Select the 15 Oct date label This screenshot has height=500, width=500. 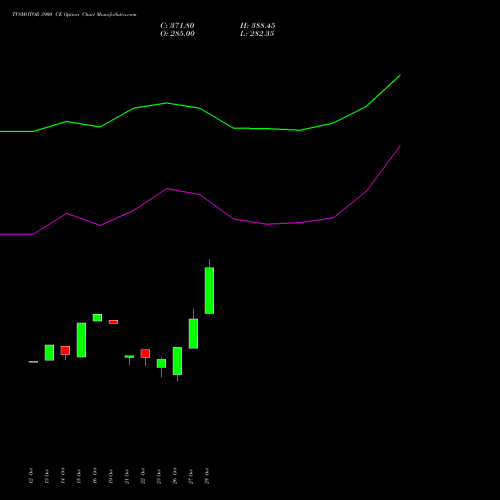tap(79, 476)
